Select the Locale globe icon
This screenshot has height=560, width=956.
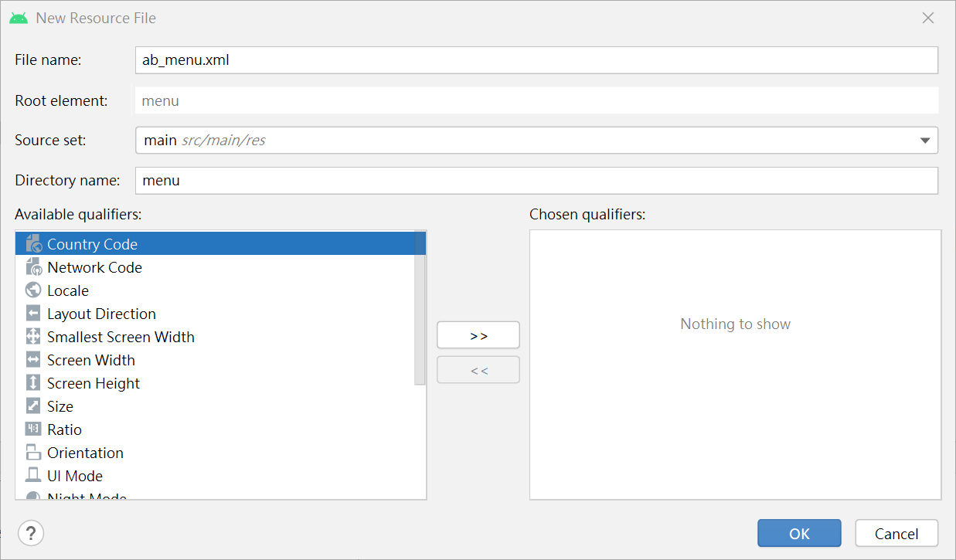point(32,290)
